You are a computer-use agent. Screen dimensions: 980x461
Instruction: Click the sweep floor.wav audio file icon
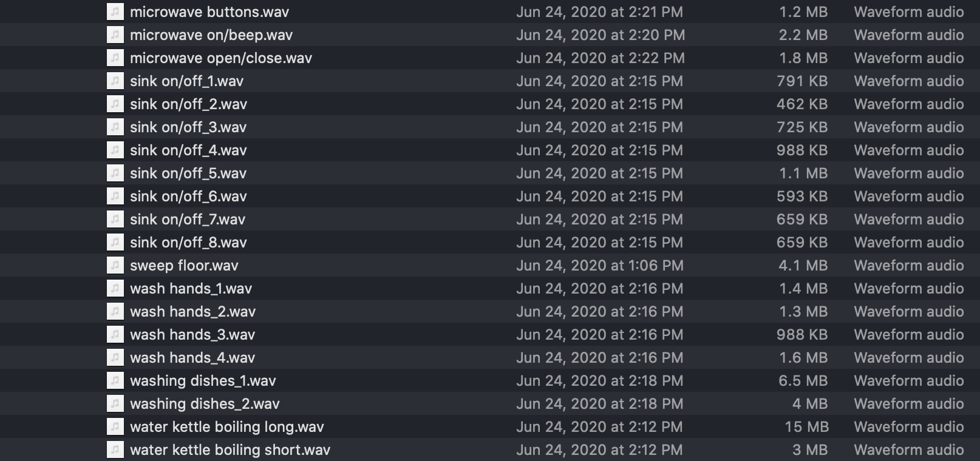115,266
